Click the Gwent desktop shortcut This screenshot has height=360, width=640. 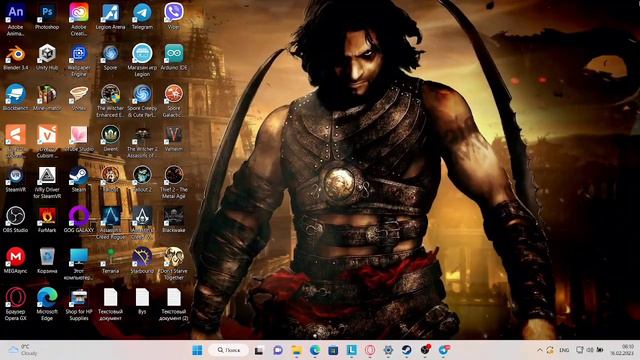pyautogui.click(x=110, y=138)
